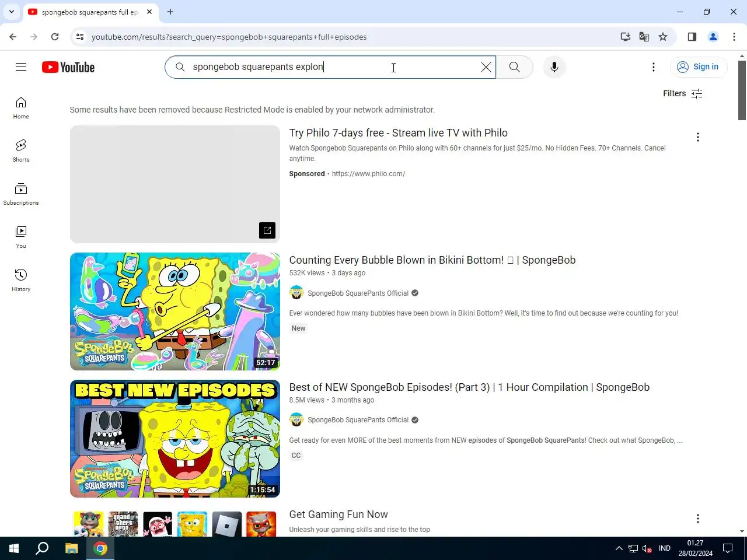The height and width of the screenshot is (560, 747).
Task: Open the blank Philo ad thumbnail
Action: coord(175,184)
